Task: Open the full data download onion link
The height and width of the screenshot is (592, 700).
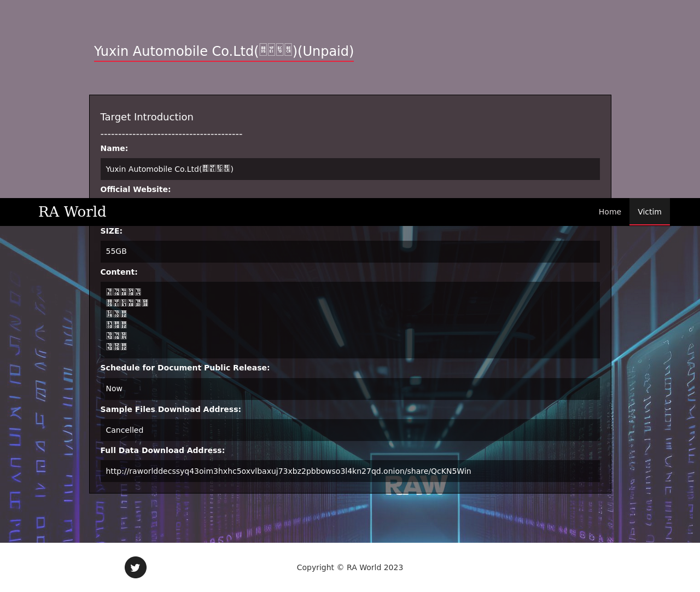Action: pos(288,471)
